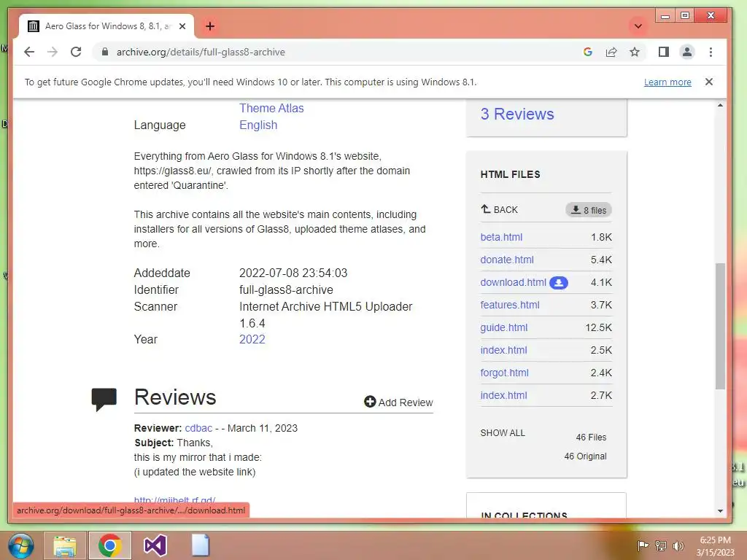
Task: Open Visual Studio from taskbar
Action: point(155,545)
